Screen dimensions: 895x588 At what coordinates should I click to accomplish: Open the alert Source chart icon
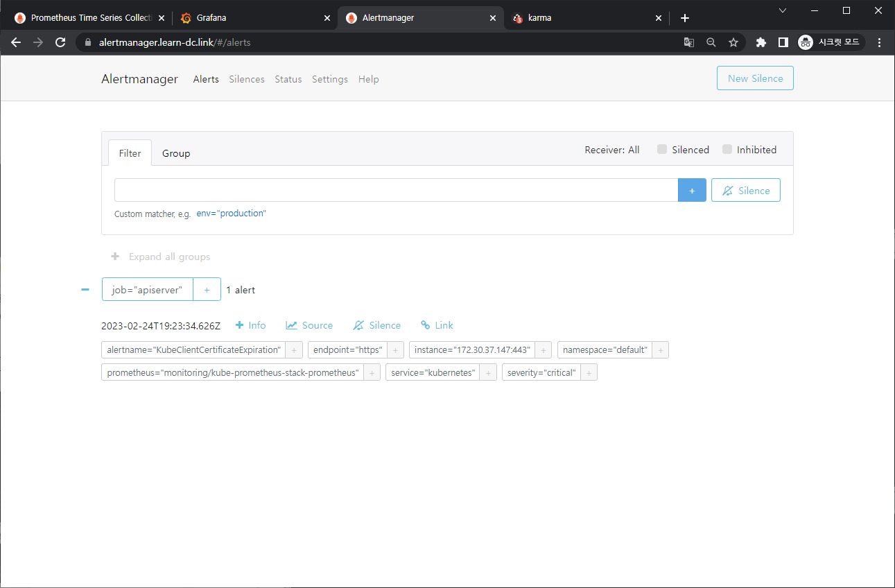click(292, 325)
